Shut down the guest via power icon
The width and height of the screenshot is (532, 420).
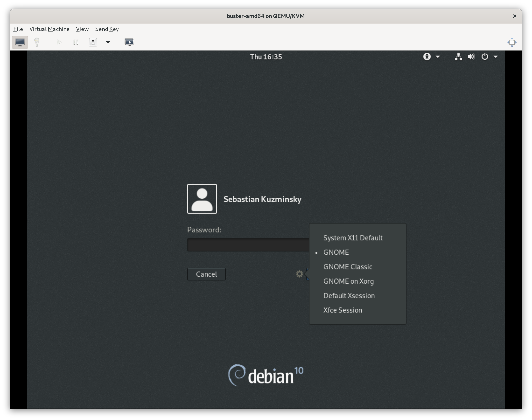(93, 42)
